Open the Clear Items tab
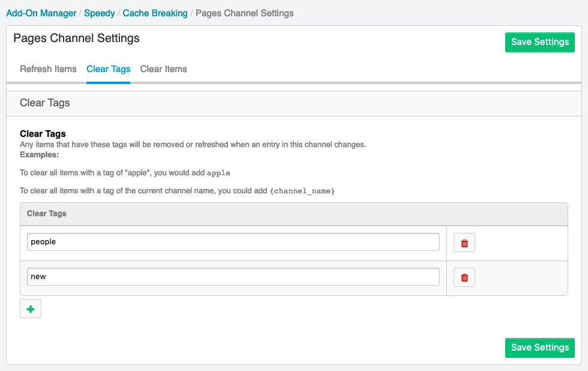 (163, 69)
